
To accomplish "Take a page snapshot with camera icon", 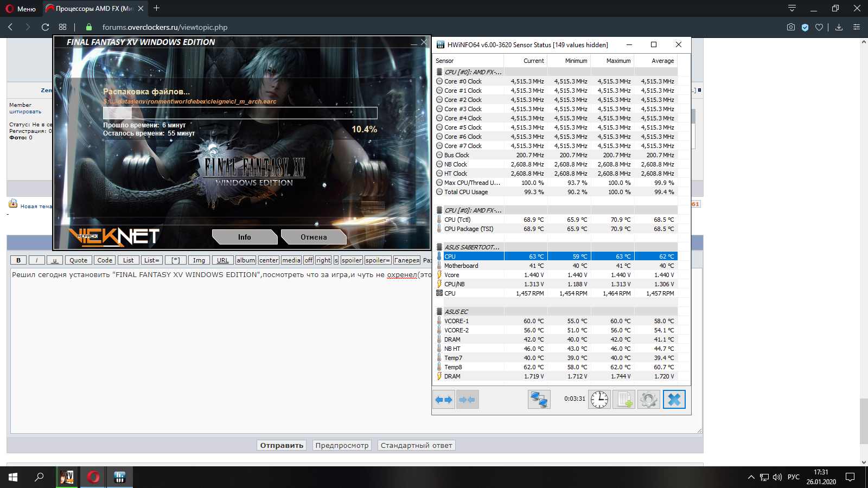I will (x=791, y=27).
